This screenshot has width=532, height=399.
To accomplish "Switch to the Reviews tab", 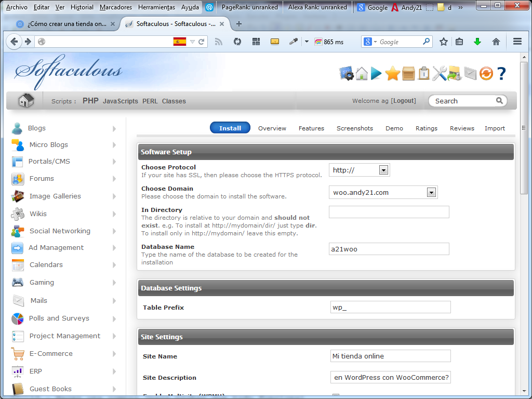I will [x=462, y=128].
